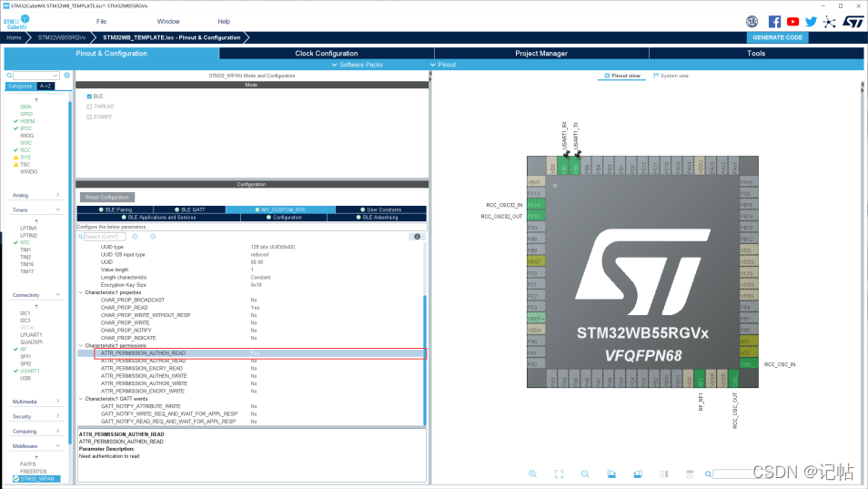Viewport: 868px width, 489px height.
Task: Open the peripheral search combo box
Action: [36, 76]
